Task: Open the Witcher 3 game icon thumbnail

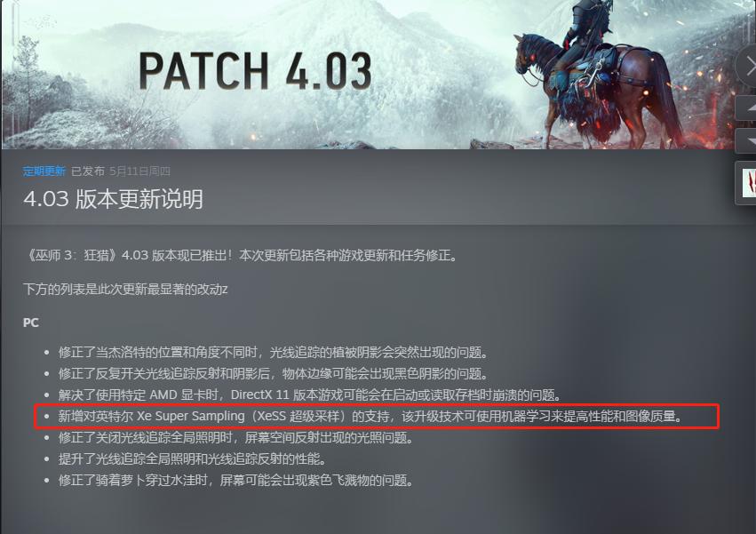Action: (x=746, y=183)
